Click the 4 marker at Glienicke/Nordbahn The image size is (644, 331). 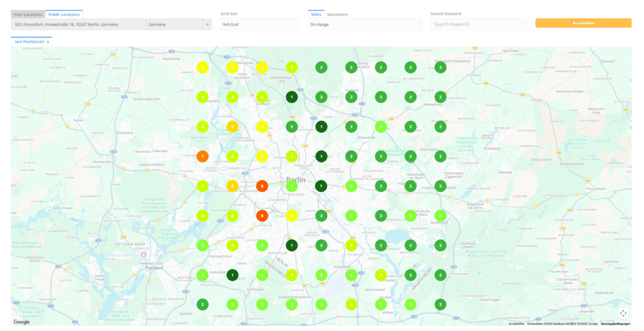pos(262,97)
